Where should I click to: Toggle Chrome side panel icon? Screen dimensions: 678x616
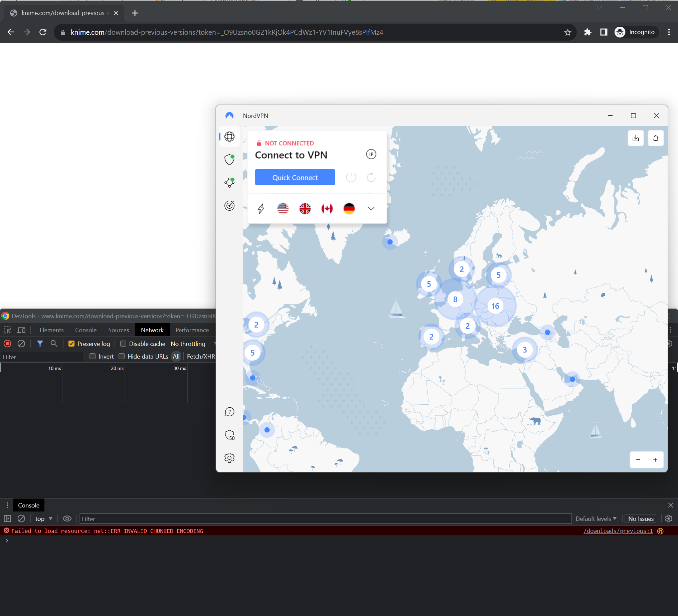[604, 32]
